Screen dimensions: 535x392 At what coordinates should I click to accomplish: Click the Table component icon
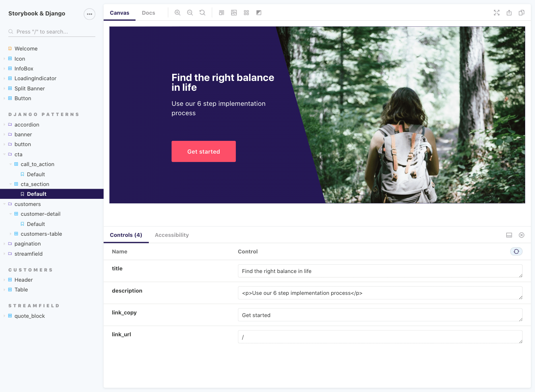click(x=10, y=290)
